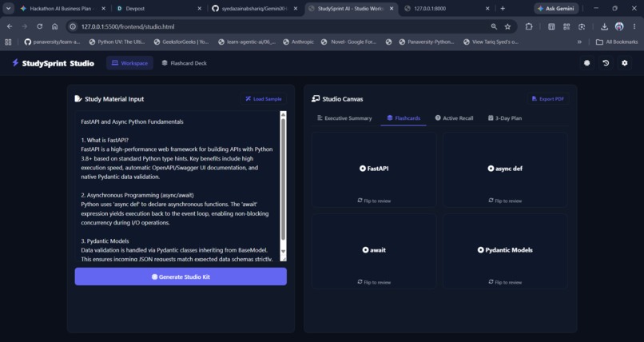Viewport: 644px width, 342px height.
Task: Click the Export PDF button
Action: [x=548, y=99]
